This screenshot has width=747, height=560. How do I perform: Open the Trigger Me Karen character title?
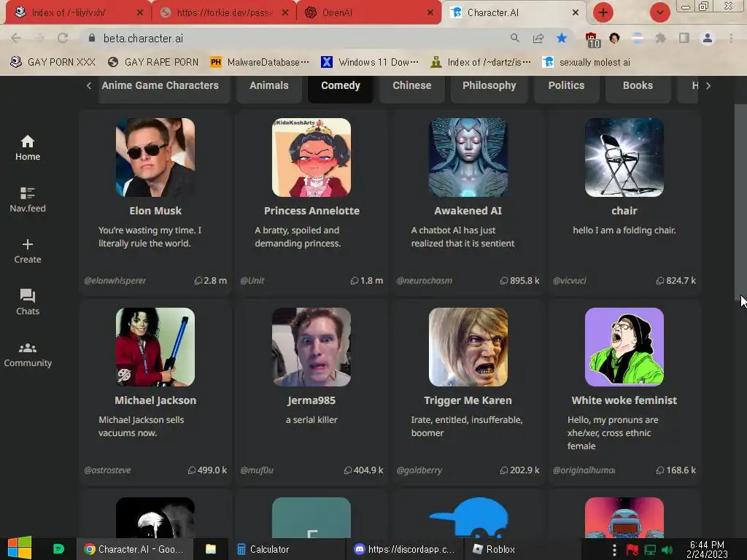click(x=468, y=400)
